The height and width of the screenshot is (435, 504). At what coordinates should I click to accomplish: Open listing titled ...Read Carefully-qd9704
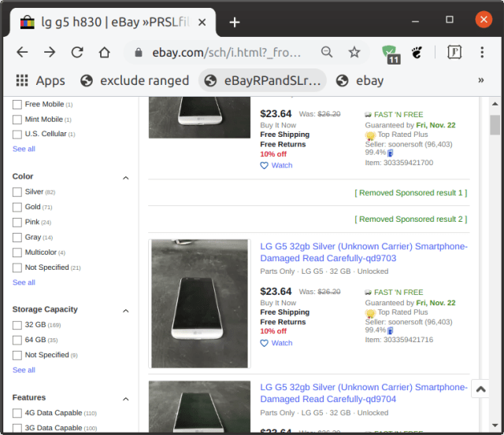[364, 393]
